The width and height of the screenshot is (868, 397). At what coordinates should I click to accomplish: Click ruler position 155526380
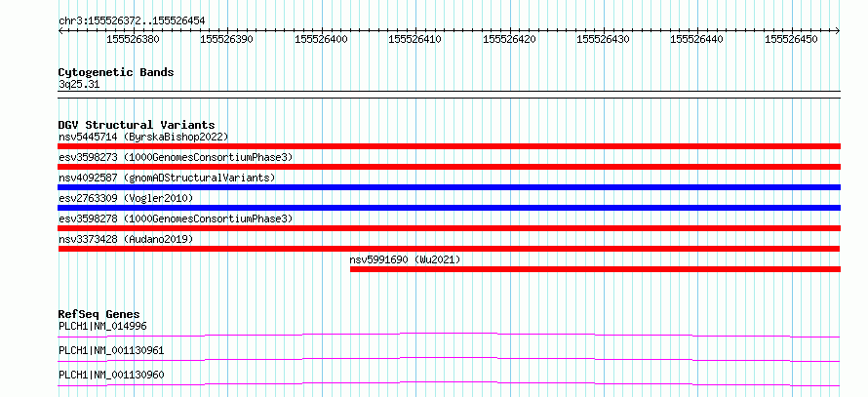tap(133, 39)
